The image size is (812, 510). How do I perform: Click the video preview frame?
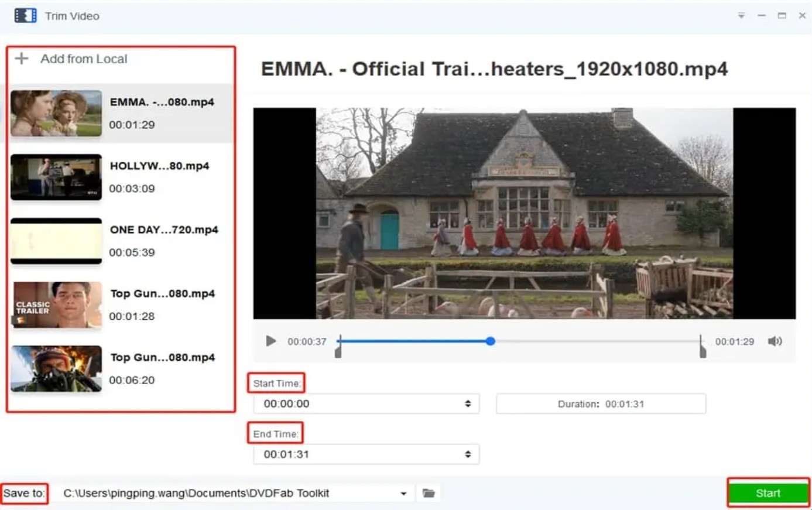tap(524, 213)
